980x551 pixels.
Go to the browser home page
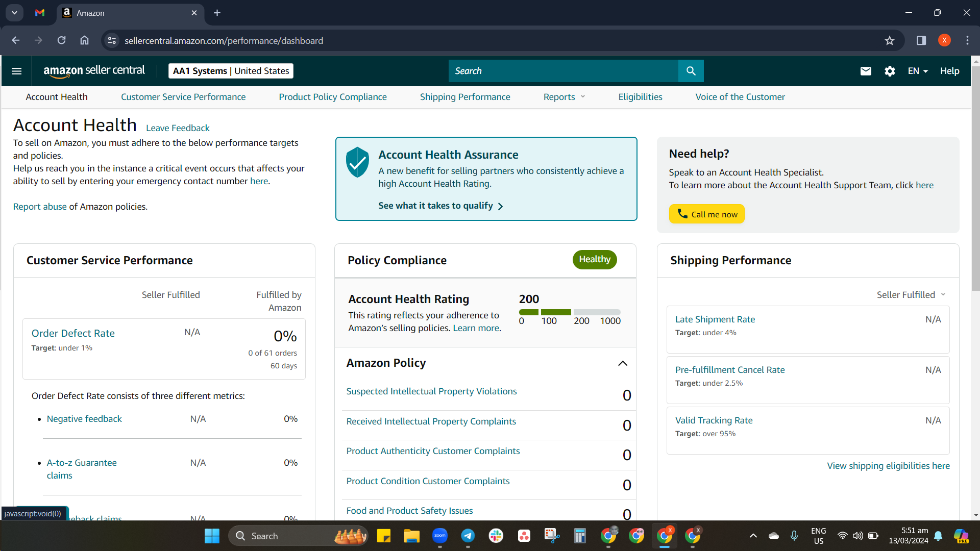(84, 41)
